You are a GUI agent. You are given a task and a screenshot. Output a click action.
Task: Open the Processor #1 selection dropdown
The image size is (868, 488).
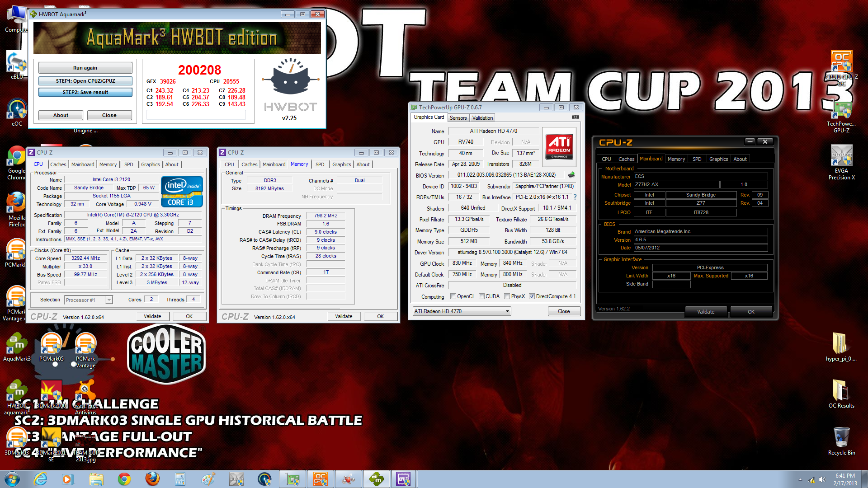pyautogui.click(x=89, y=300)
